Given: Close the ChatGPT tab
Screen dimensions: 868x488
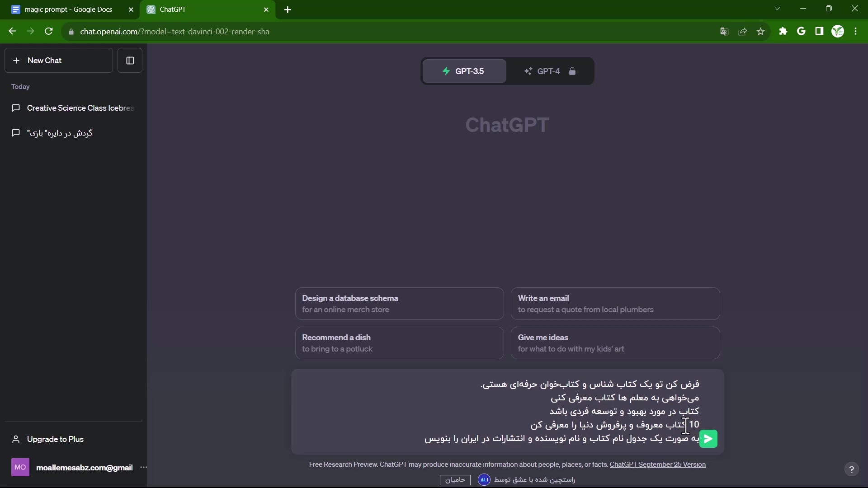Looking at the screenshot, I should click(x=266, y=9).
